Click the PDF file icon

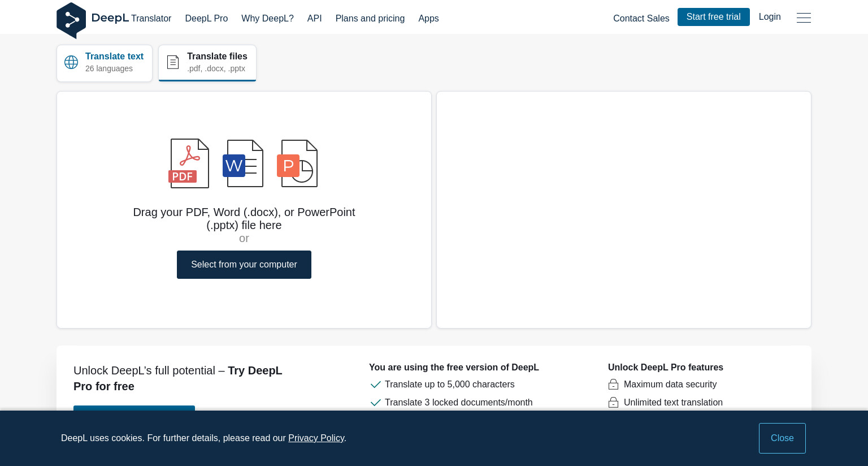189,163
